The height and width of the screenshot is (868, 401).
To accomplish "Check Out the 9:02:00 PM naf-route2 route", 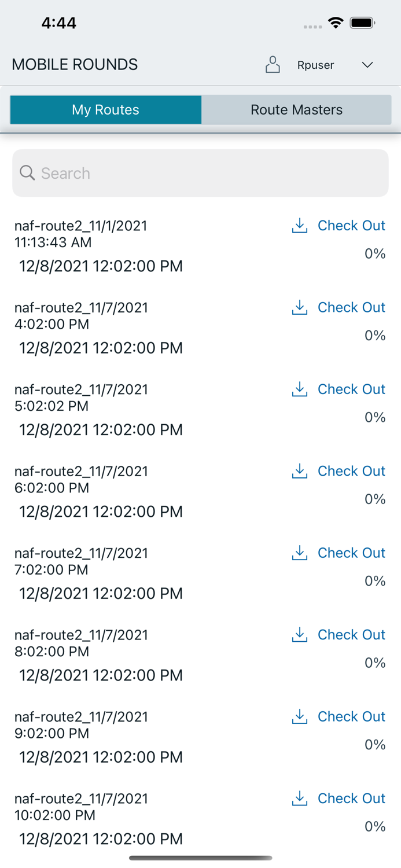I will [x=351, y=716].
